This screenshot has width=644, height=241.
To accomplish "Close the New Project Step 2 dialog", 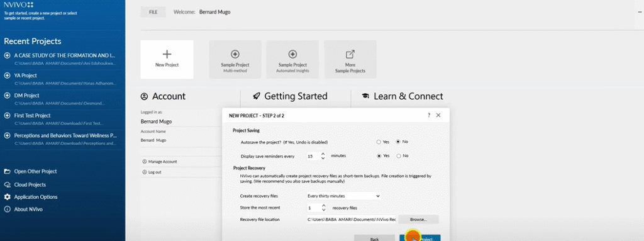I will pyautogui.click(x=438, y=115).
